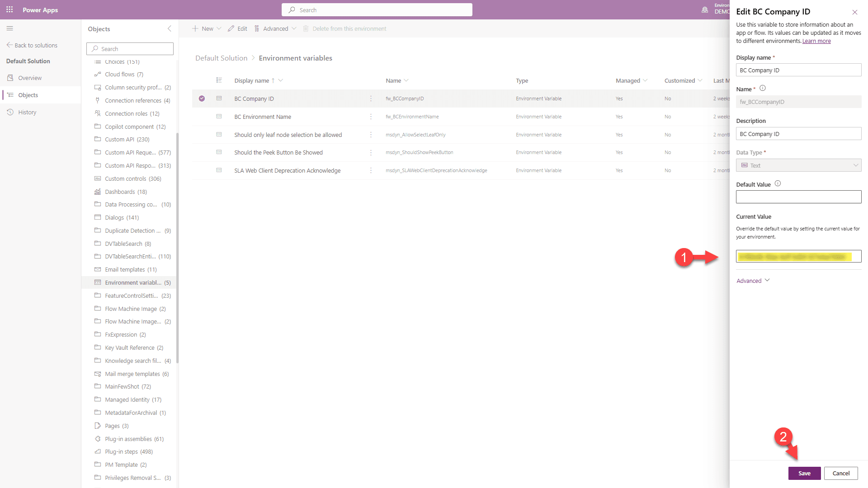Toggle the select-all list icon in header
868x488 pixels.
tap(219, 80)
